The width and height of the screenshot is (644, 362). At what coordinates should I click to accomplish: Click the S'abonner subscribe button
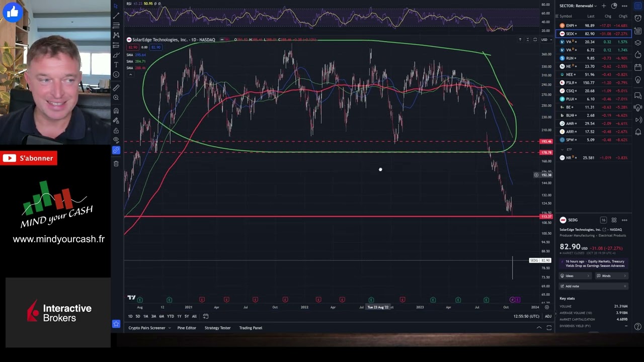click(29, 158)
